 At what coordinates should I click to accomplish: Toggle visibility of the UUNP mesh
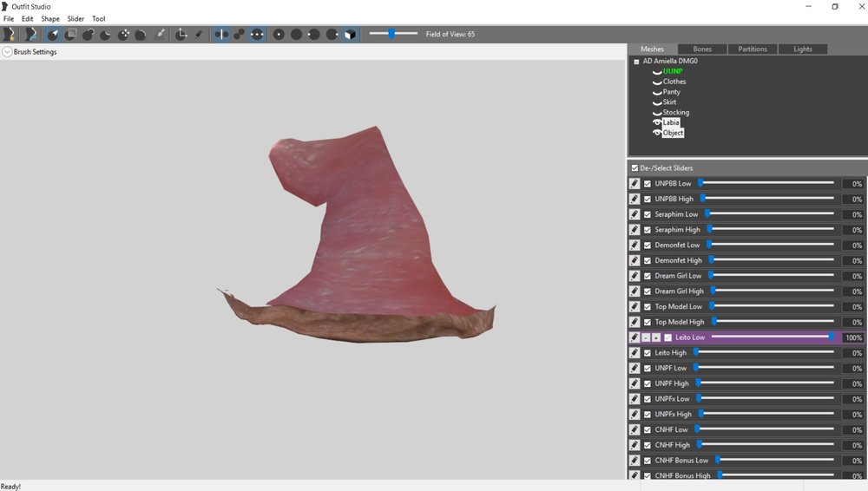[657, 71]
